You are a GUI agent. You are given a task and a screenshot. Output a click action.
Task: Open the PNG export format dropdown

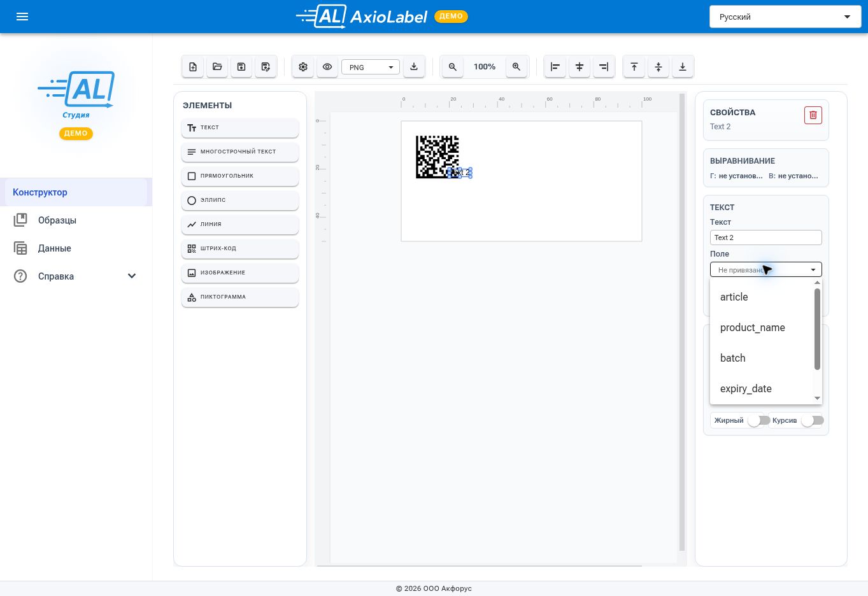coord(371,67)
